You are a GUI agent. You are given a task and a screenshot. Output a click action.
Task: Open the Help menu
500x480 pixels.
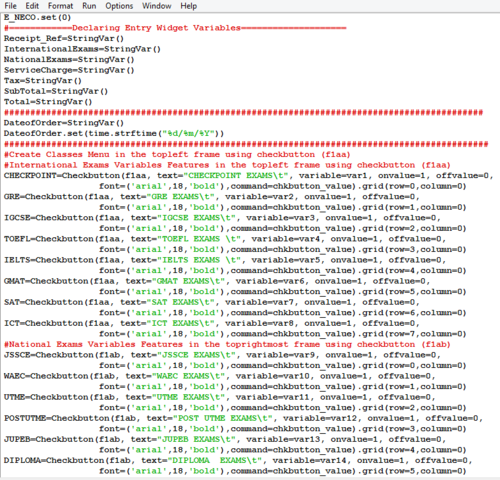click(x=189, y=6)
